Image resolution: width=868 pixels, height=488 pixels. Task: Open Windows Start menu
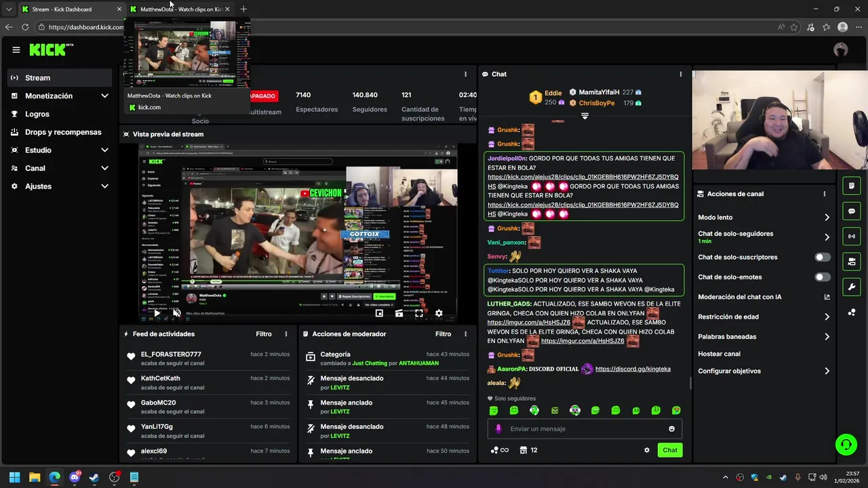[15, 477]
